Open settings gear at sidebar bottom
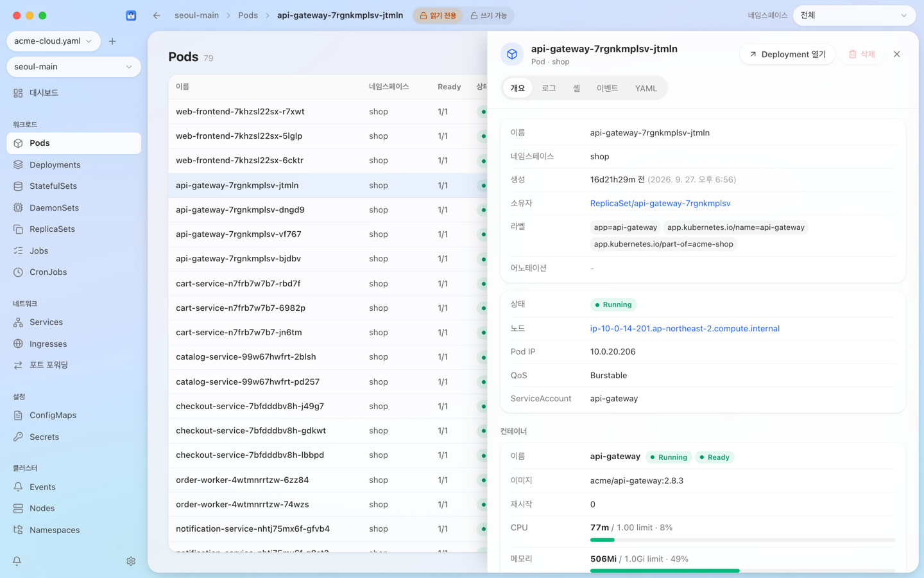This screenshot has width=924, height=578. coord(131,561)
